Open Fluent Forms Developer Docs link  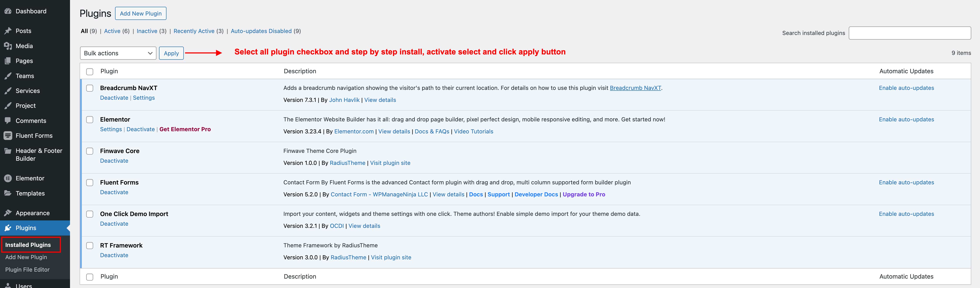click(536, 194)
